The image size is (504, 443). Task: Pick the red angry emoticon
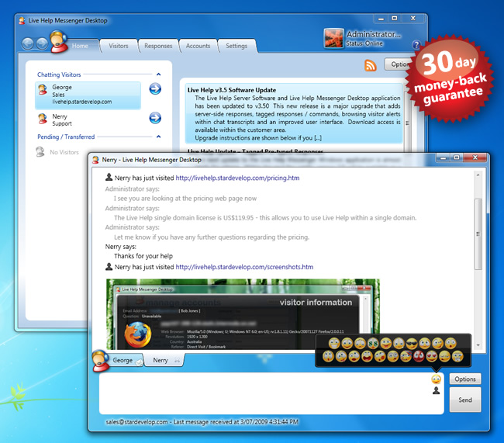[x=419, y=356]
